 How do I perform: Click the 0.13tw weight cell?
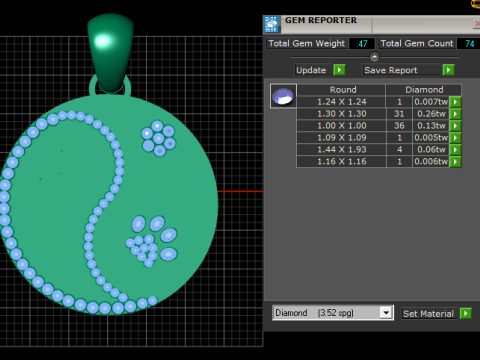coord(431,126)
